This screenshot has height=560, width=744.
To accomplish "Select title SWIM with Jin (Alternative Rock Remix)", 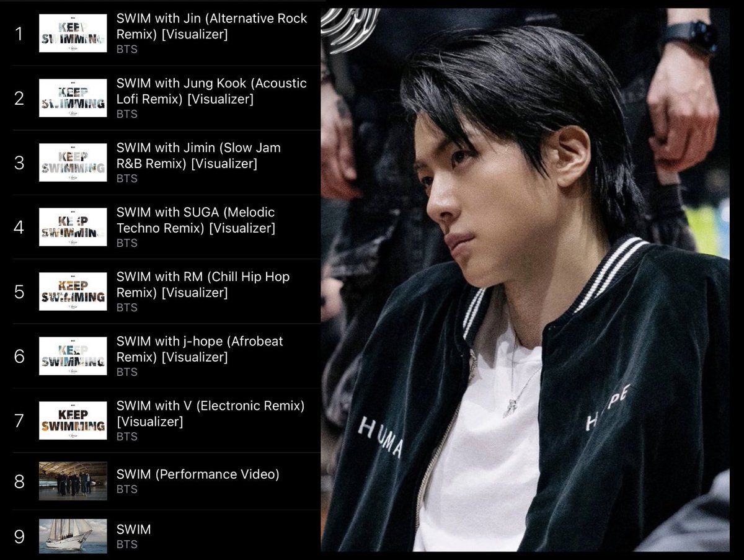I will point(211,27).
